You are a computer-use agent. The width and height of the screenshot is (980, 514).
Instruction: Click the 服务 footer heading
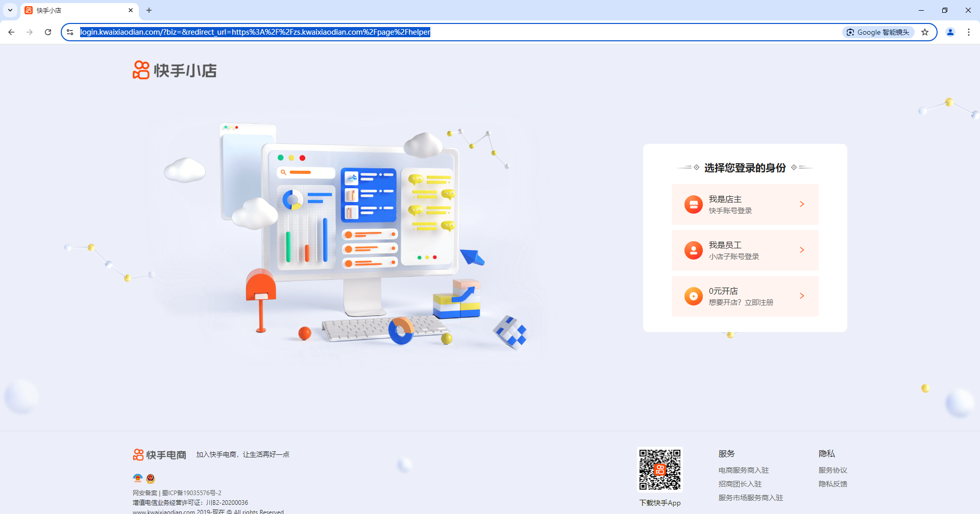[x=727, y=453]
